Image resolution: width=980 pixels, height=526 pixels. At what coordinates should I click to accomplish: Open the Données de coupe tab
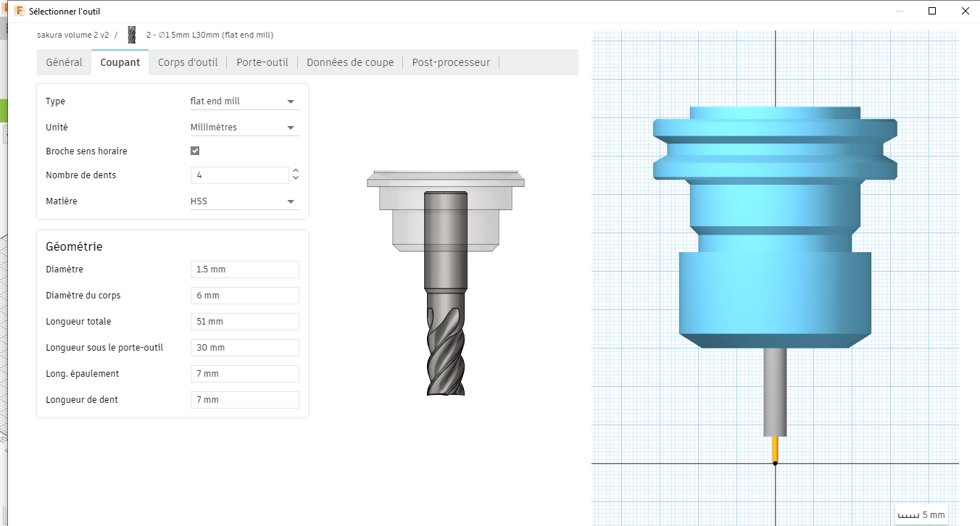coord(350,62)
